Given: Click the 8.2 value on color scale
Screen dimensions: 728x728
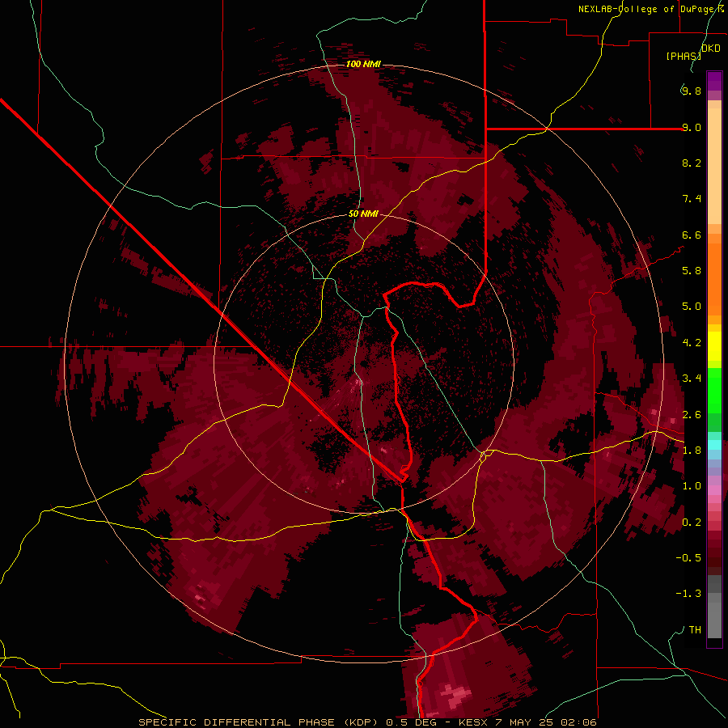Looking at the screenshot, I should point(692,163).
